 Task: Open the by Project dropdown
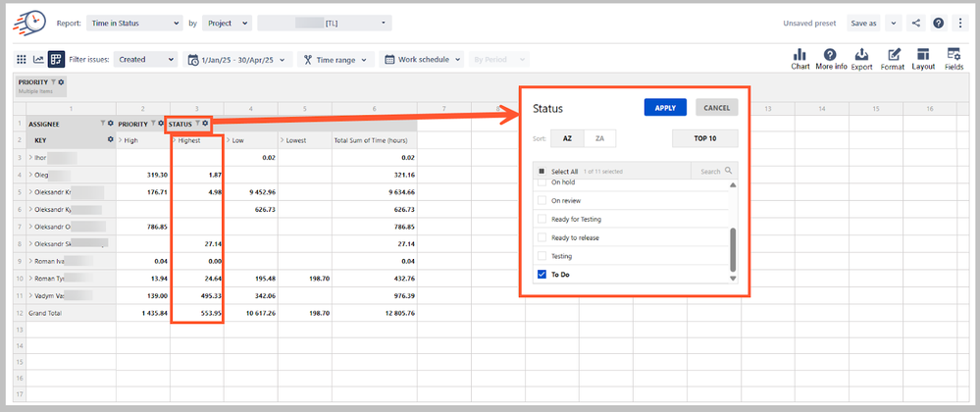point(228,24)
